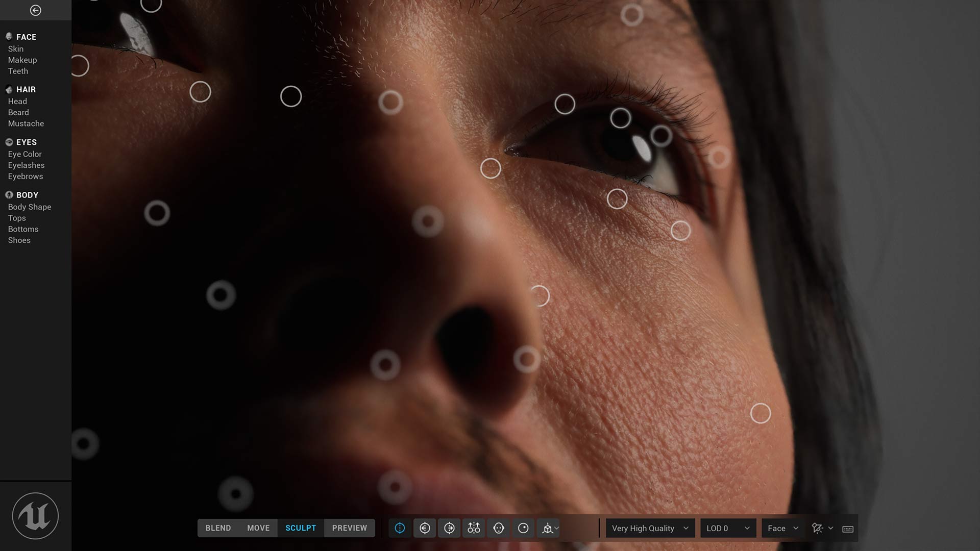The height and width of the screenshot is (551, 980).
Task: Open the Skin settings
Action: (x=16, y=49)
